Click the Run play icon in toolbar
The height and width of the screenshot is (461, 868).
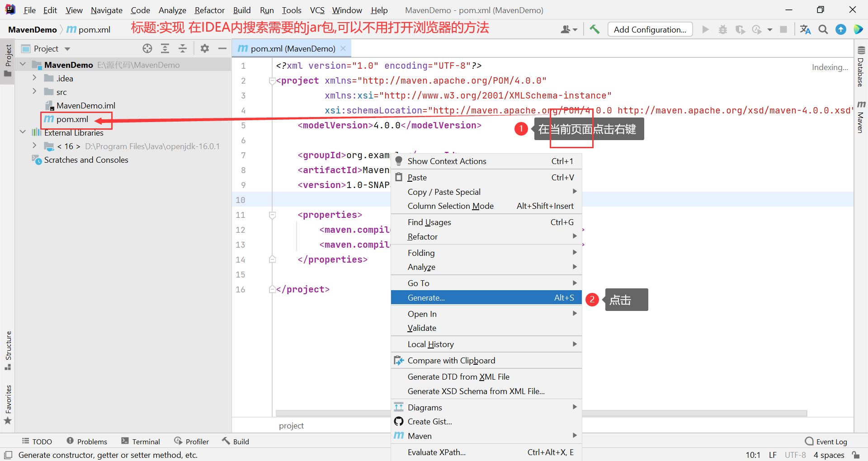click(x=705, y=29)
